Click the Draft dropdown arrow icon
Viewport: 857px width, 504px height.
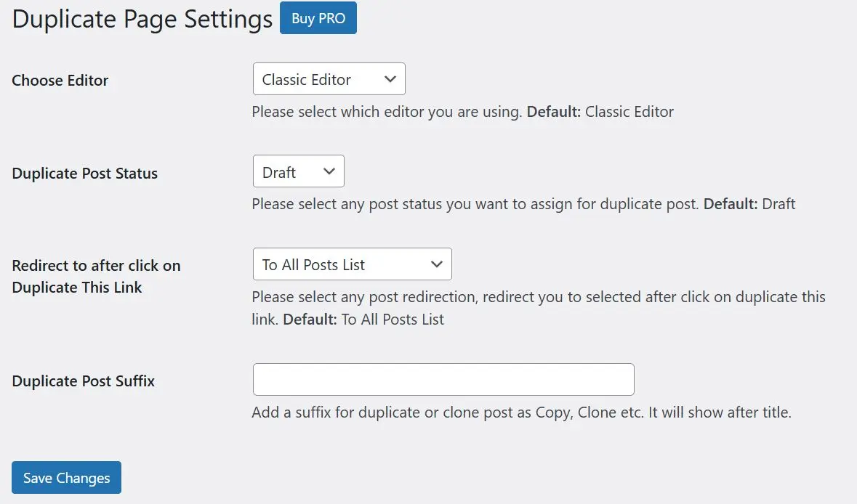(329, 171)
